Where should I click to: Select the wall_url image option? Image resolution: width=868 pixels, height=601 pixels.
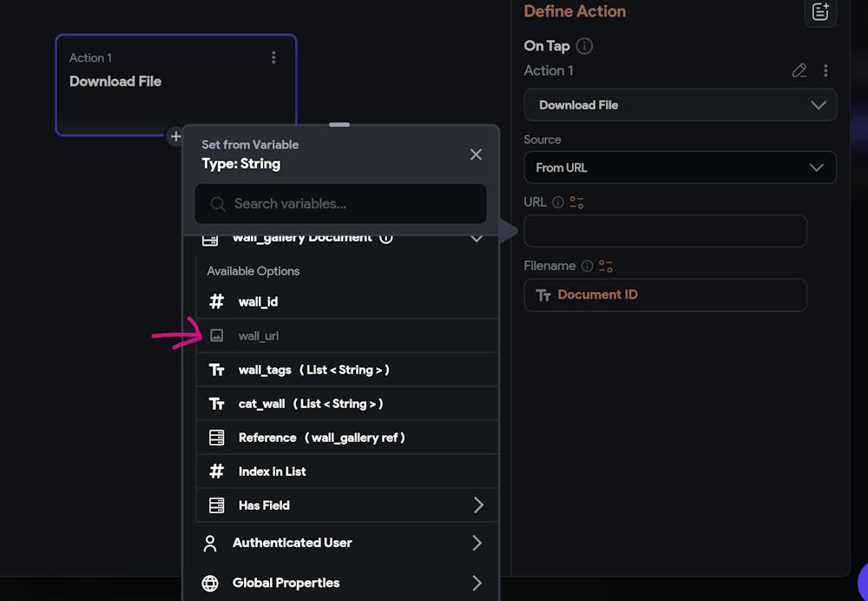tap(258, 336)
